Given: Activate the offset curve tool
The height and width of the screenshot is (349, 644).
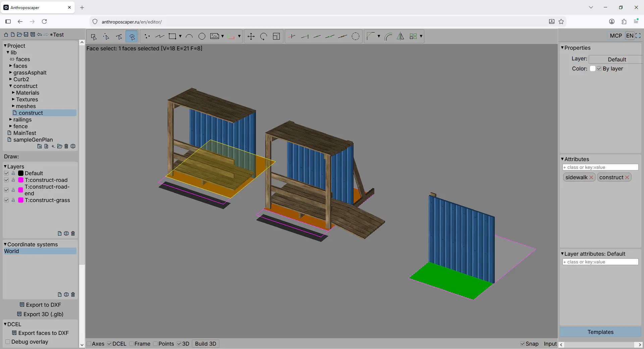Looking at the screenshot, I should pyautogui.click(x=388, y=36).
